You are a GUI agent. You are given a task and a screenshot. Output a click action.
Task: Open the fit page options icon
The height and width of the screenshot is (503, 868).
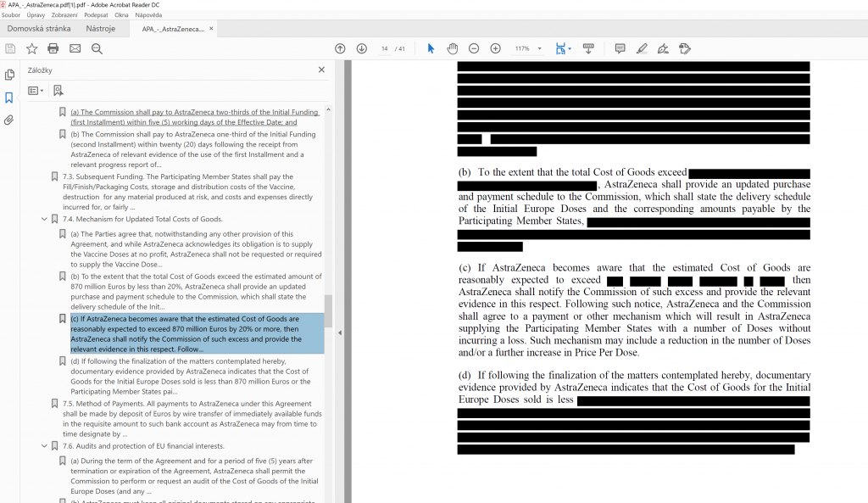[563, 48]
